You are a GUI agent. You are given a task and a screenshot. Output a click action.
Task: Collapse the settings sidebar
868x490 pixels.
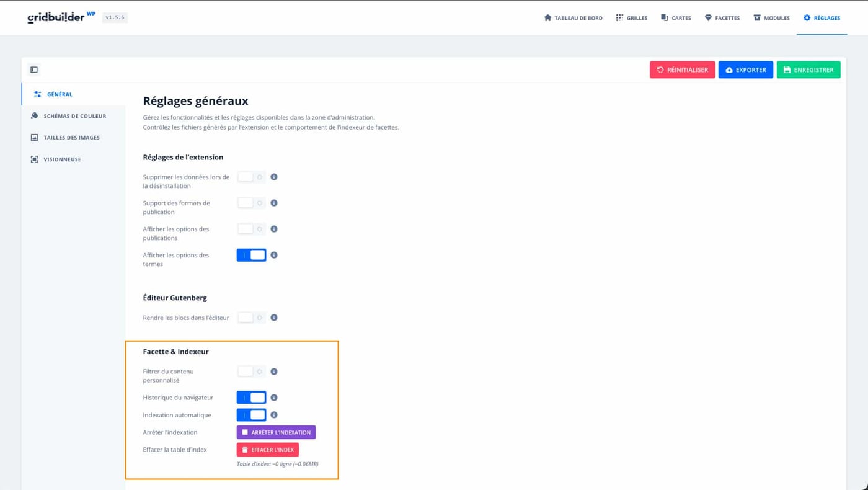[x=33, y=69]
